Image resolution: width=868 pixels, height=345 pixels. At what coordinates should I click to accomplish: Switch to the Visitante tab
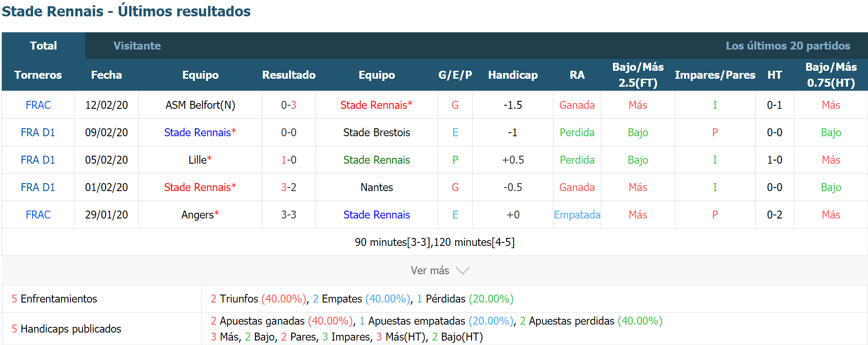[137, 46]
